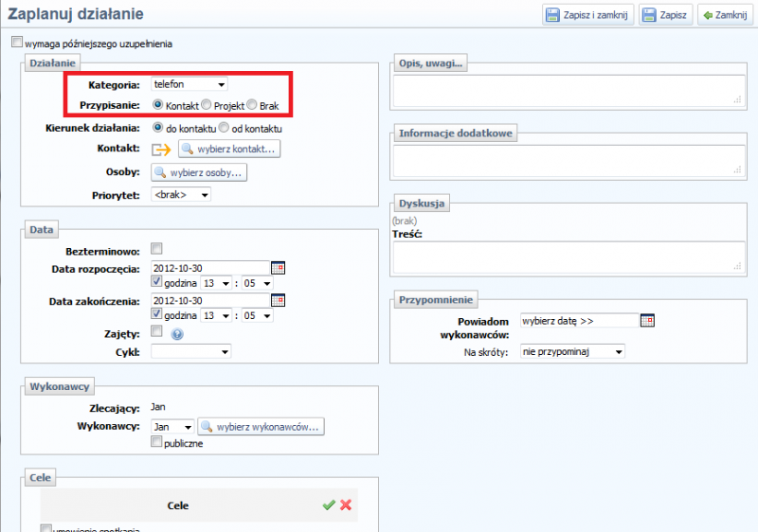The image size is (758, 532).
Task: Click the wybierz datę >> field
Action: (x=580, y=321)
